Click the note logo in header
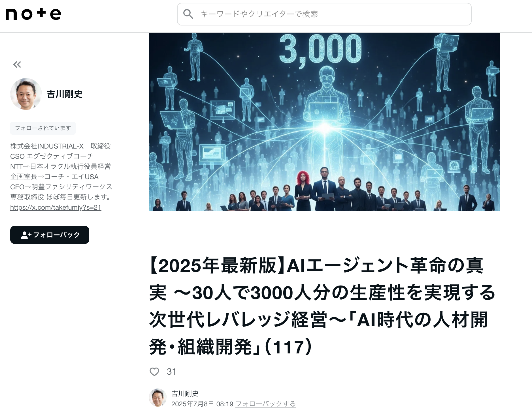The image size is (532, 412). pos(33,14)
